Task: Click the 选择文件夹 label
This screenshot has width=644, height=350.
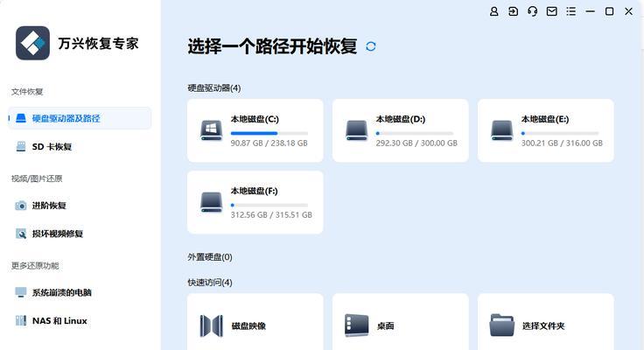Action: click(543, 325)
